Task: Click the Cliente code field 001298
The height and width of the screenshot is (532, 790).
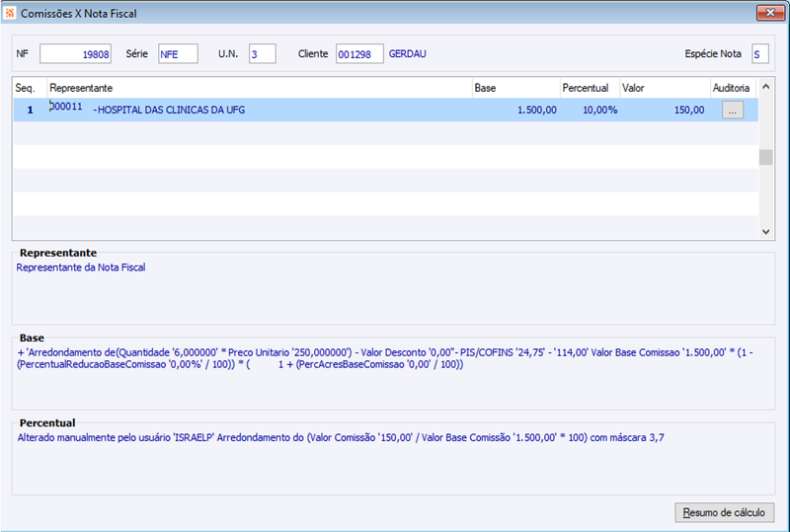Action: [x=359, y=54]
